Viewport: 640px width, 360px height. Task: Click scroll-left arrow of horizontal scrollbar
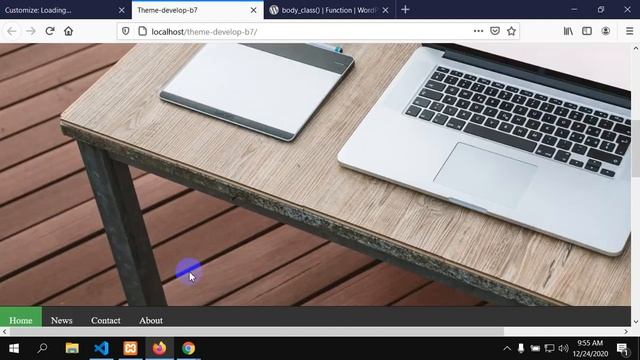(x=4, y=332)
